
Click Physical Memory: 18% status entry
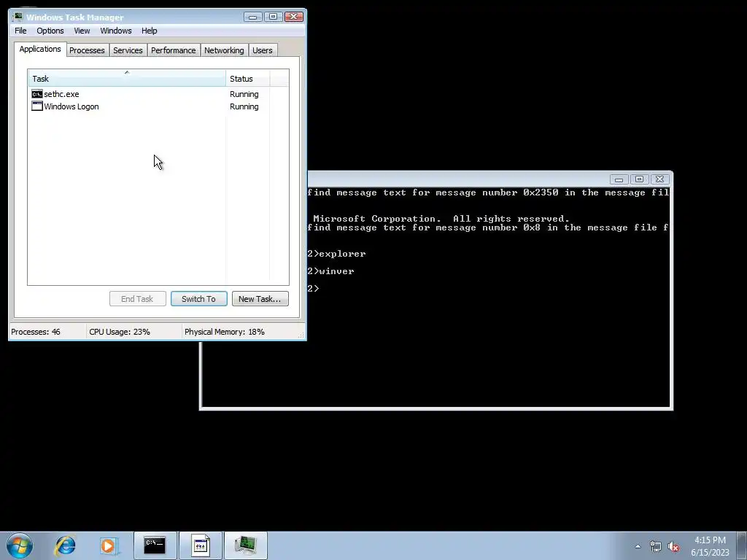pos(225,332)
